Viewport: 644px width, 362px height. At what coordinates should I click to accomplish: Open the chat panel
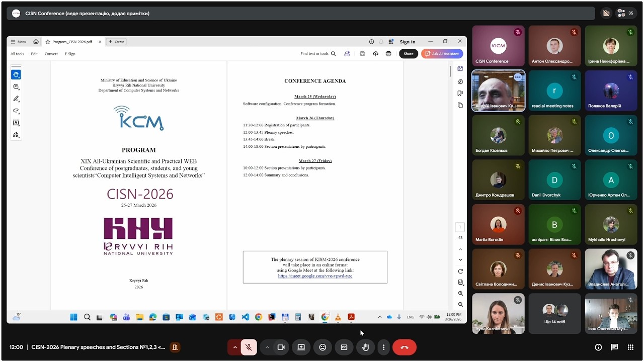tap(614, 347)
